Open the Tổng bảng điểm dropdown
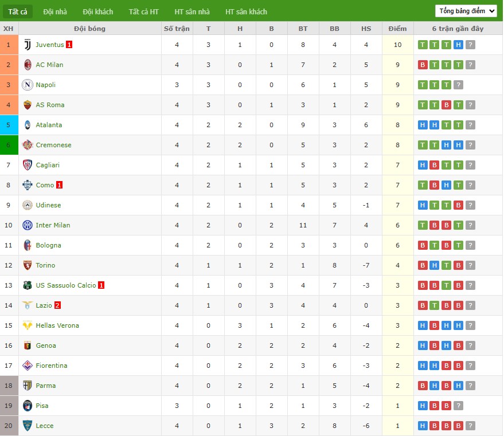 466,11
